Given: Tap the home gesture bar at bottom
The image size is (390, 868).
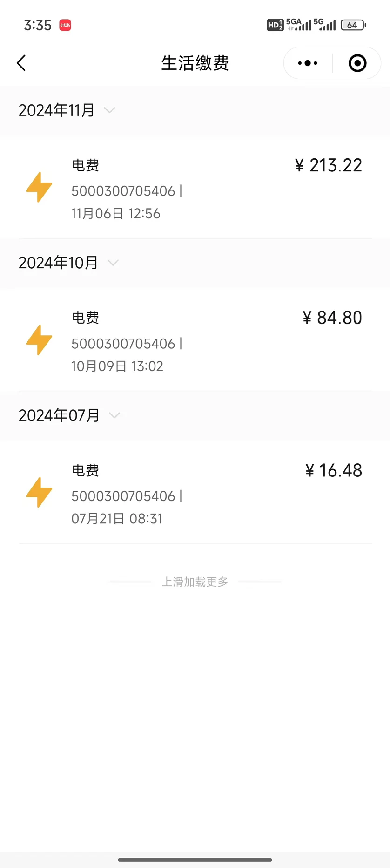Looking at the screenshot, I should click(x=195, y=860).
